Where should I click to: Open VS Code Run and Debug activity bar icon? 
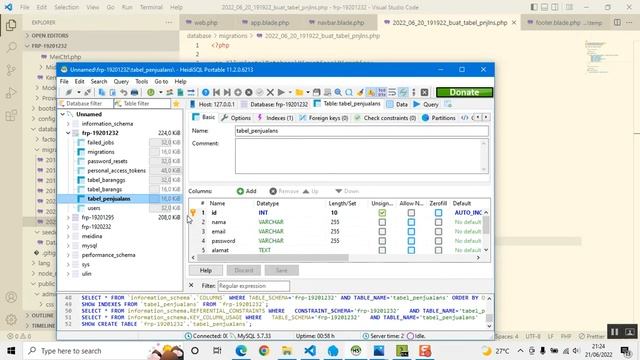[11, 93]
